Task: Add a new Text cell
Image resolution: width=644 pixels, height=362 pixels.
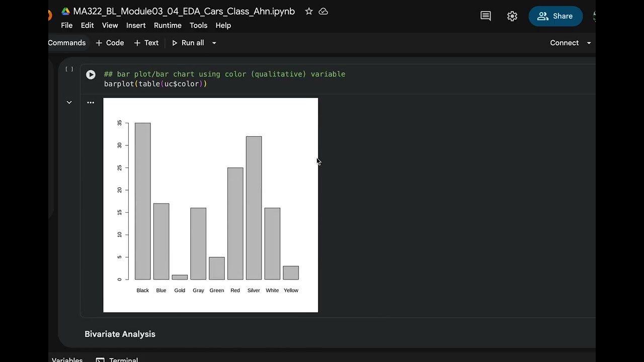Action: tap(146, 43)
